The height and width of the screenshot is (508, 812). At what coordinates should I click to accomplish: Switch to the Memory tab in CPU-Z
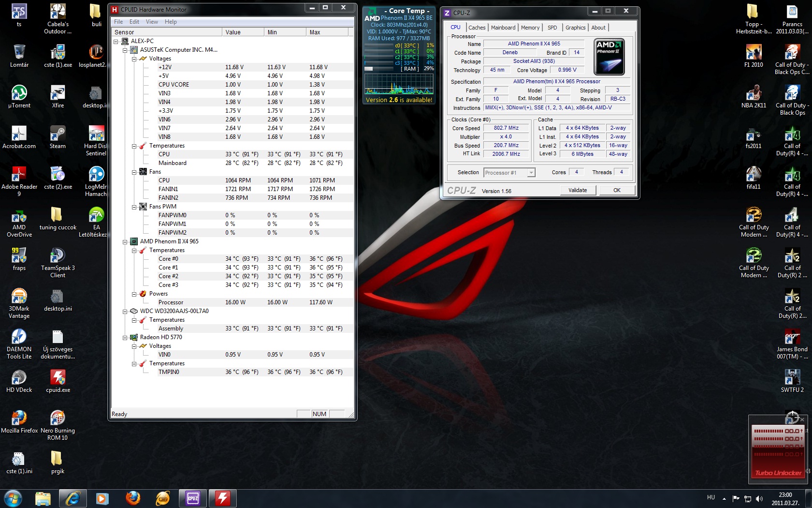(x=530, y=28)
